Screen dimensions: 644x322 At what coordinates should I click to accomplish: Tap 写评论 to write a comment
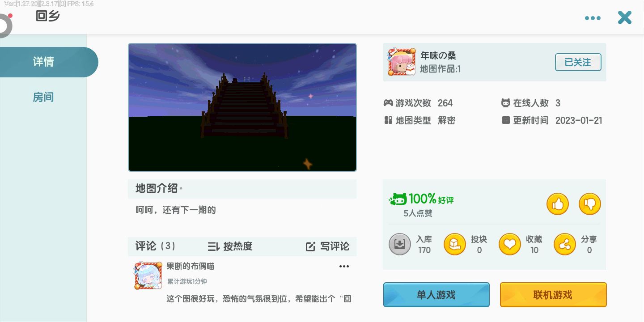327,246
